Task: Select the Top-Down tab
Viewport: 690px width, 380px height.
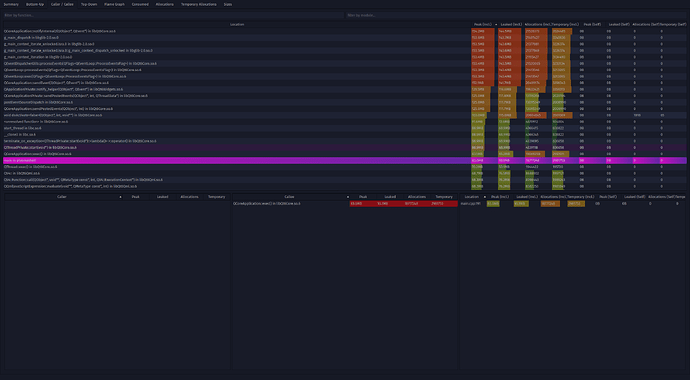Action: (89, 4)
